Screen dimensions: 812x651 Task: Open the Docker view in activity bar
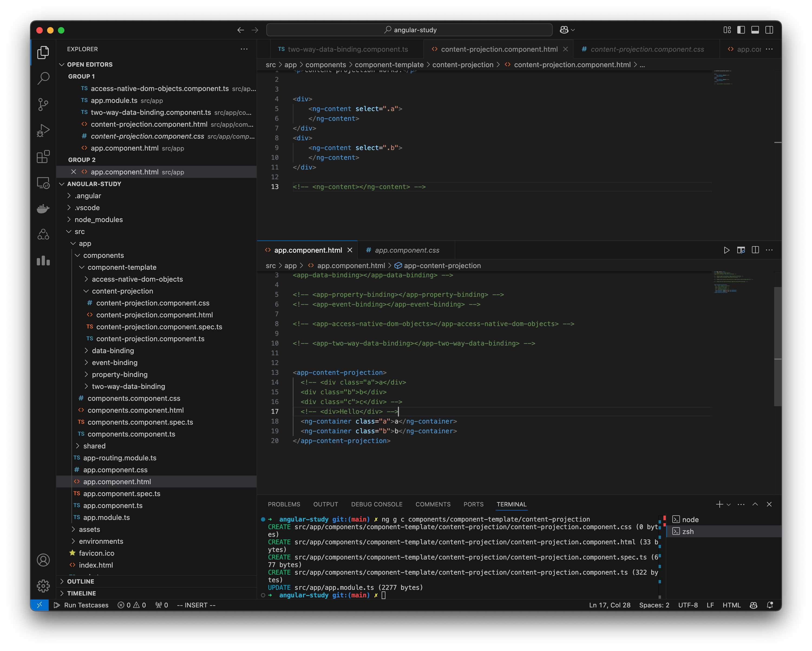tap(43, 208)
